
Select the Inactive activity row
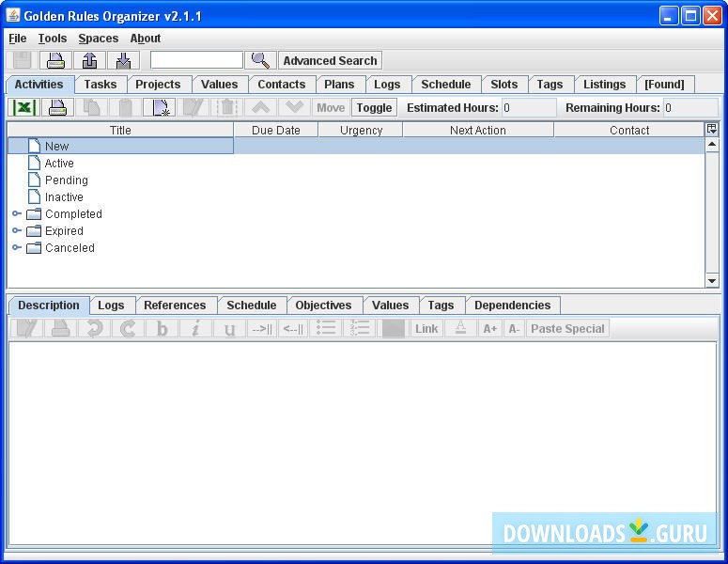click(x=356, y=197)
